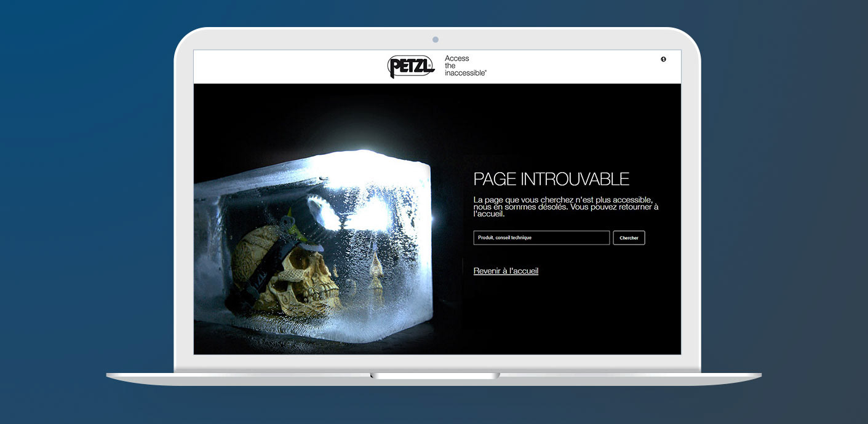868x424 pixels.
Task: Click the Petzl logo in the header
Action: click(411, 66)
